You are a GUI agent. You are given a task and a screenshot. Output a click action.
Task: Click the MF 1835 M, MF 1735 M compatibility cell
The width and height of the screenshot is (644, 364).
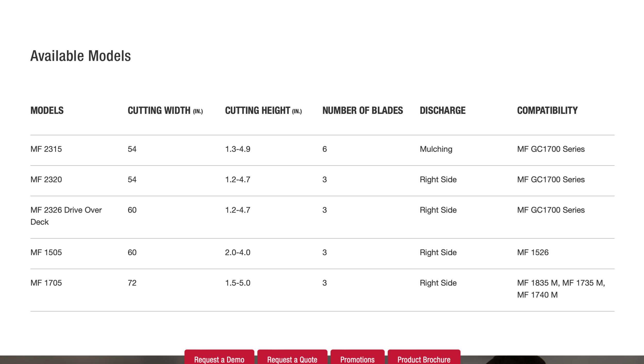pyautogui.click(x=561, y=289)
